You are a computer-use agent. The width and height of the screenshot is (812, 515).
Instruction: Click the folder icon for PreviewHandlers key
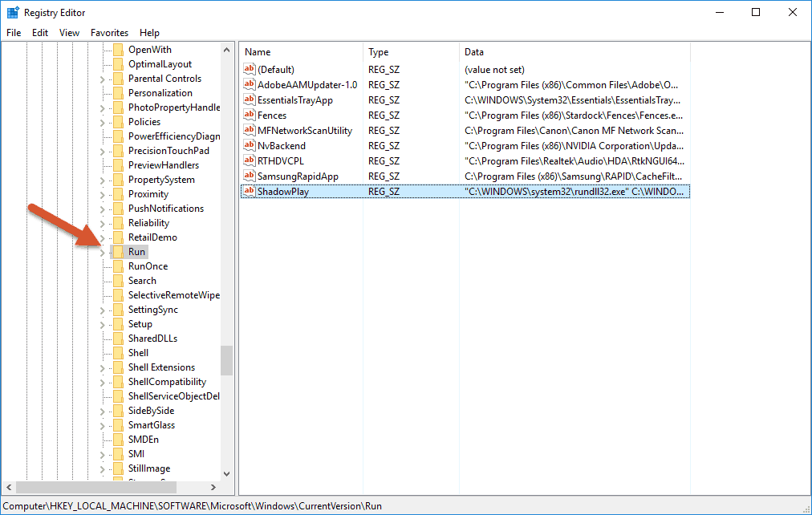(118, 165)
